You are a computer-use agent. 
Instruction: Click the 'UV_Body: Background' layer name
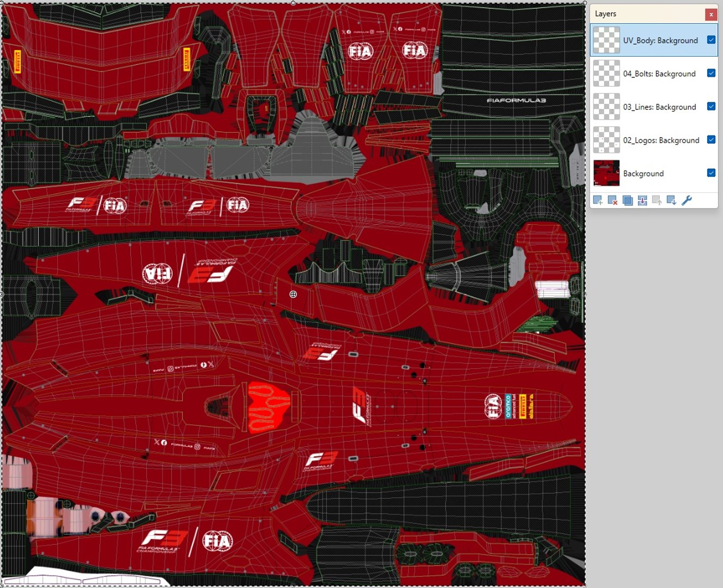point(660,40)
